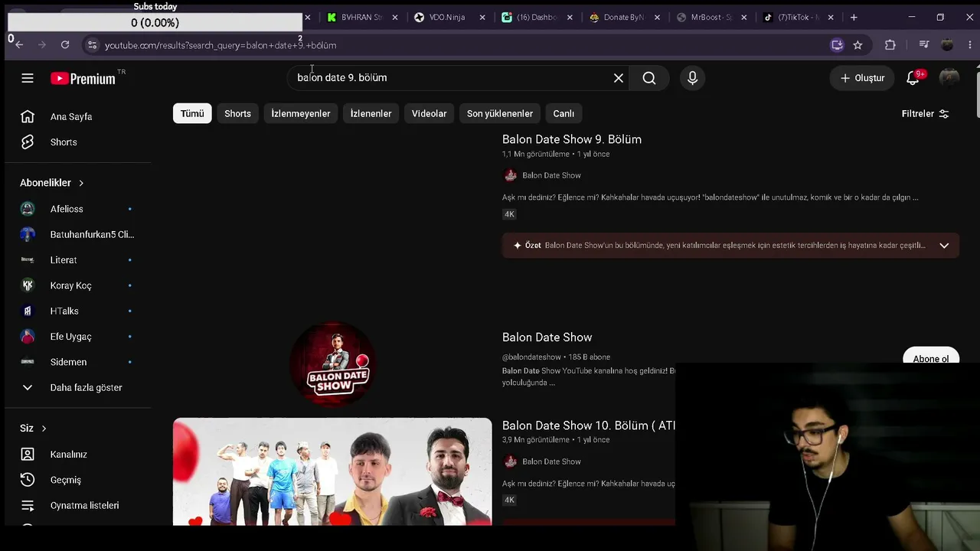The image size is (980, 551).
Task: Open the 4K badge under 9. Bölüm
Action: [x=509, y=214]
